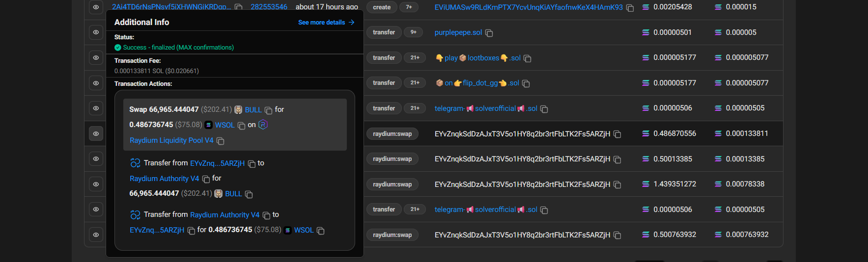The image size is (868, 262).
Task: Copy EYvZnq...5ARZjH sender address
Action: click(252, 164)
